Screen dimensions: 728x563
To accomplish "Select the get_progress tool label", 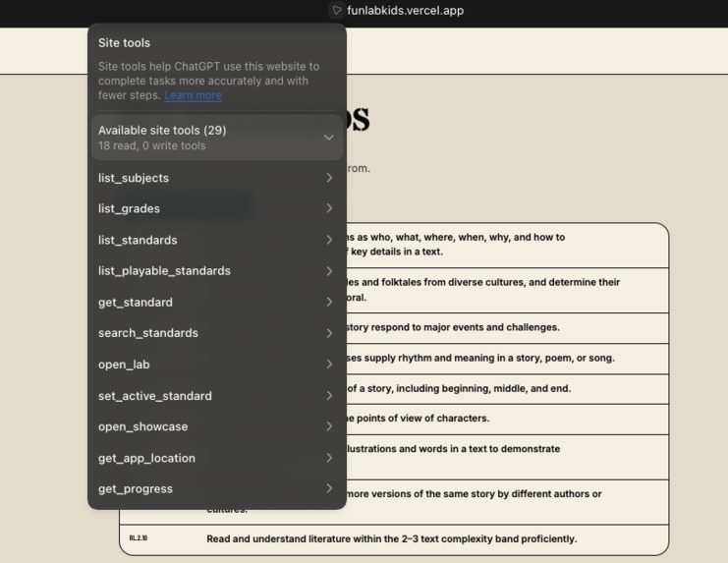I will [136, 488].
